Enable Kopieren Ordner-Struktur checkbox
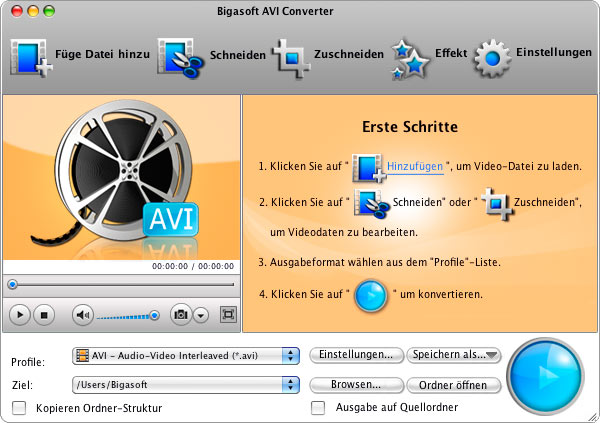 click(19, 408)
